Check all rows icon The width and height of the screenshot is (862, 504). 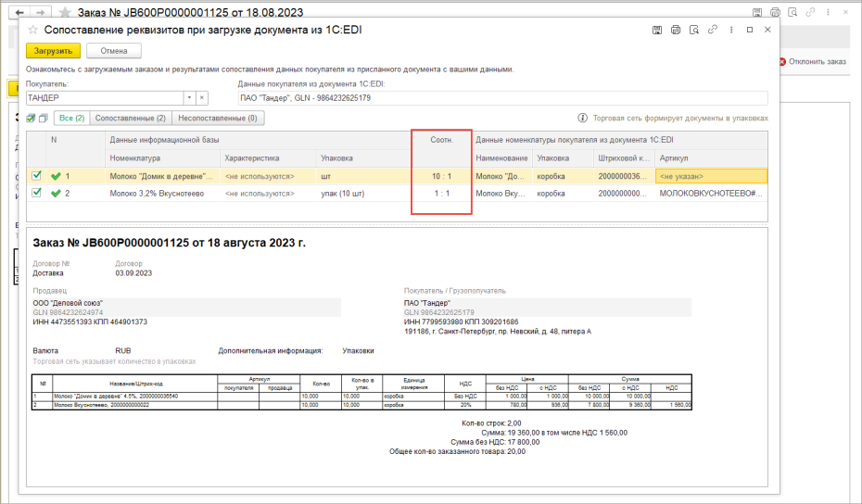coord(32,119)
